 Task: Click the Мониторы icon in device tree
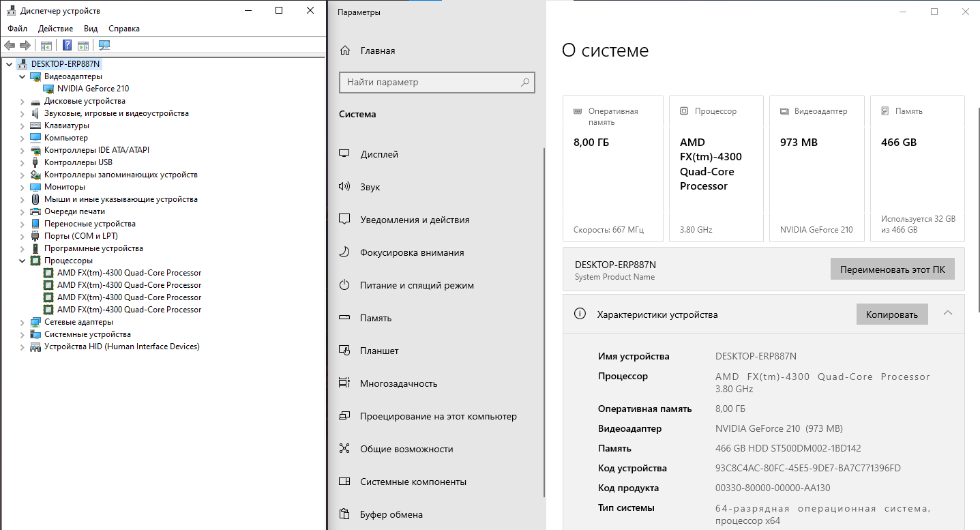[35, 187]
